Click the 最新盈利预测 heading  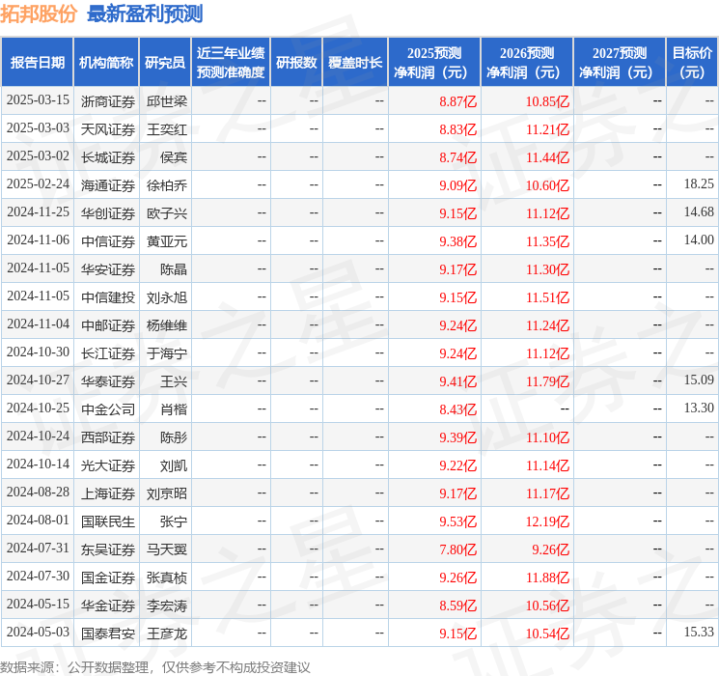(145, 14)
